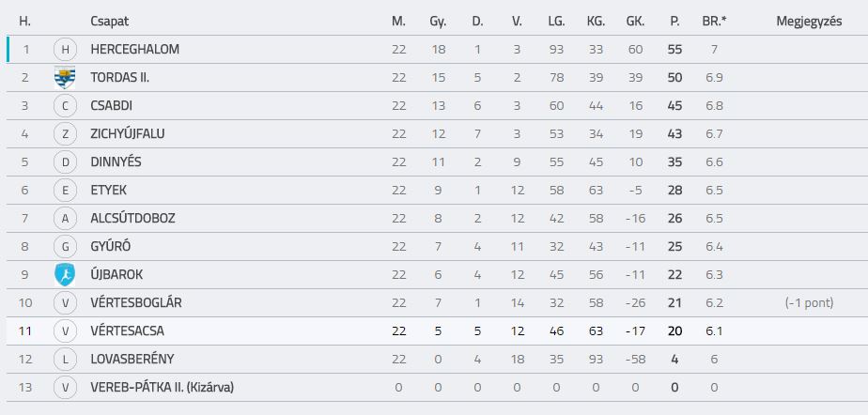868x415 pixels.
Task: Click the Csabdi 'C' team badge
Action: coord(65,106)
